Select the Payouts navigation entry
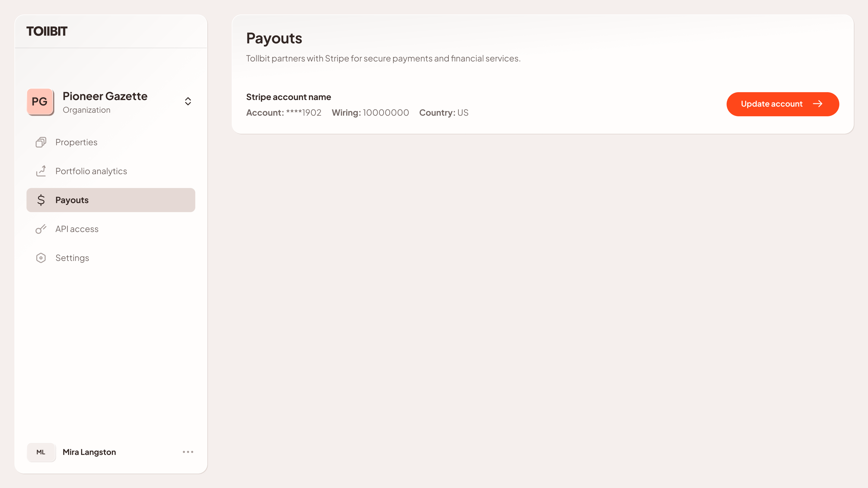Screen dimensions: 868x488 coord(72,200)
